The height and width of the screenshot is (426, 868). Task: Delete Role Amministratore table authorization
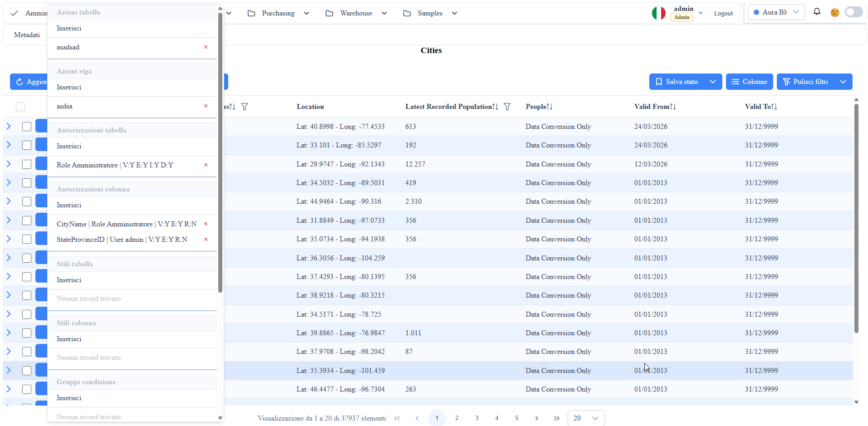(x=206, y=165)
